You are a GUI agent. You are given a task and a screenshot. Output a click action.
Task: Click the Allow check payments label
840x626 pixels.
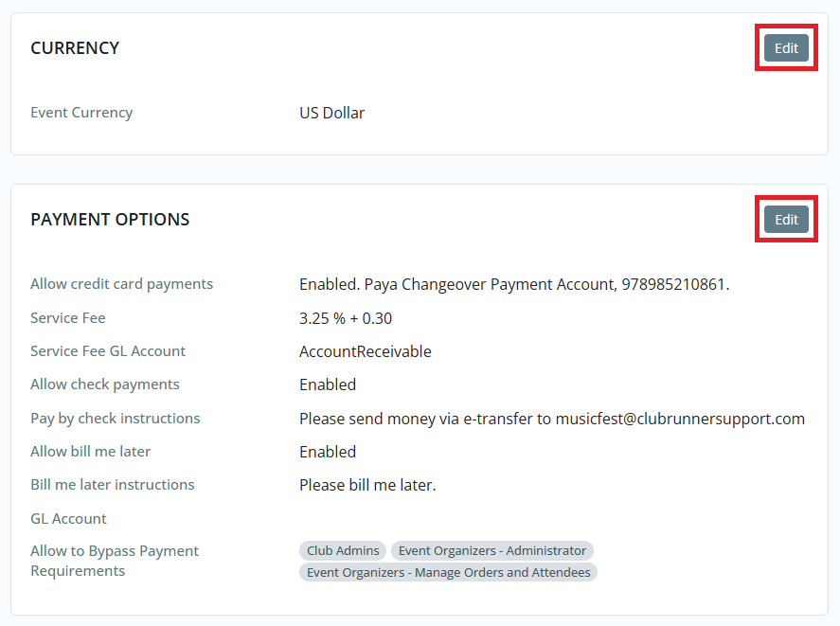[x=104, y=385]
